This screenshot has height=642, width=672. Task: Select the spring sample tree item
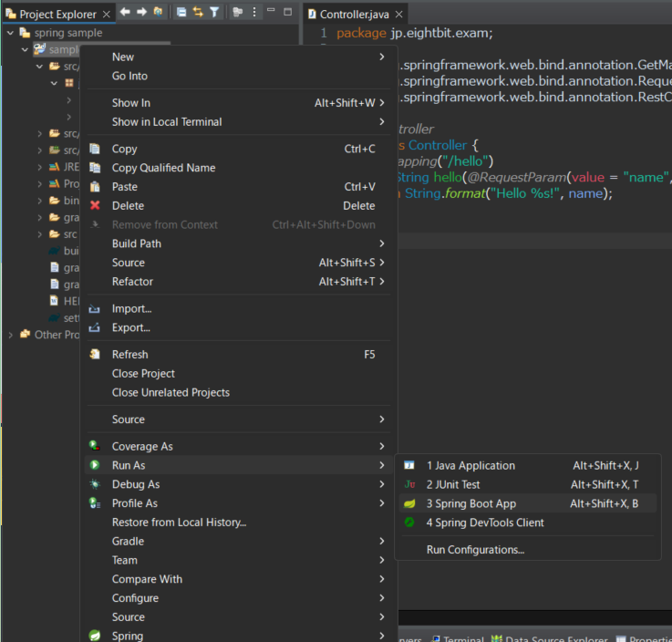68,33
